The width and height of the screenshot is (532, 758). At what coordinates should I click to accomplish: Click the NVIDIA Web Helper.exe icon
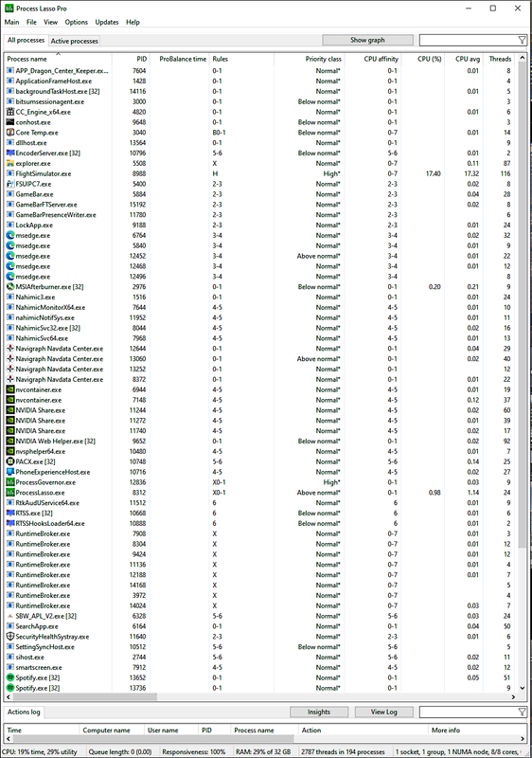10,441
